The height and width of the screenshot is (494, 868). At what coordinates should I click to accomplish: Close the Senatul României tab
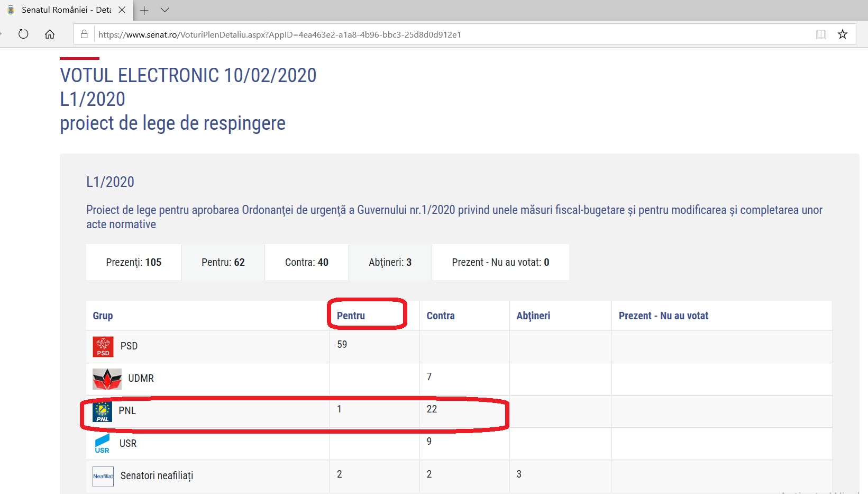point(122,10)
